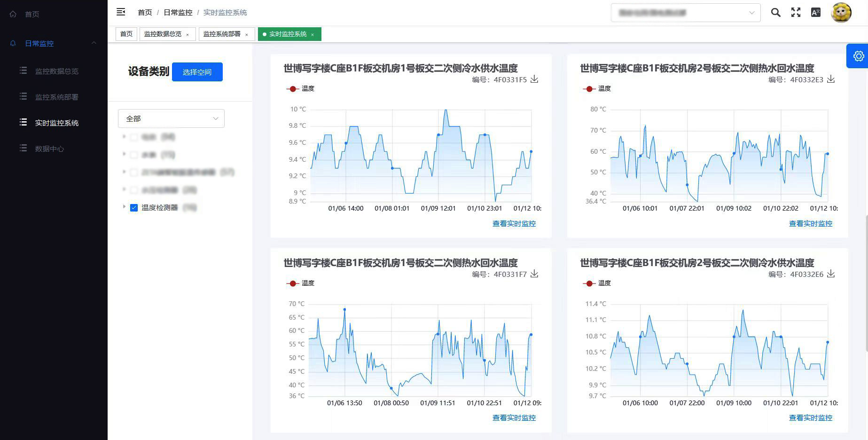Click the 编号: 4F0332E3 label
Screen dimensions: 868x440
click(x=796, y=80)
